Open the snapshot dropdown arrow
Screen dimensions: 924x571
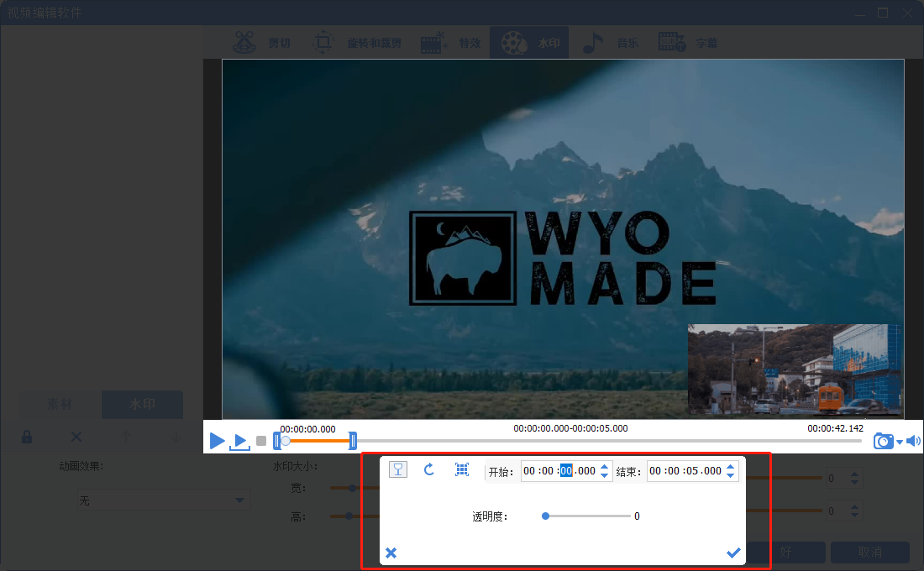[x=900, y=442]
